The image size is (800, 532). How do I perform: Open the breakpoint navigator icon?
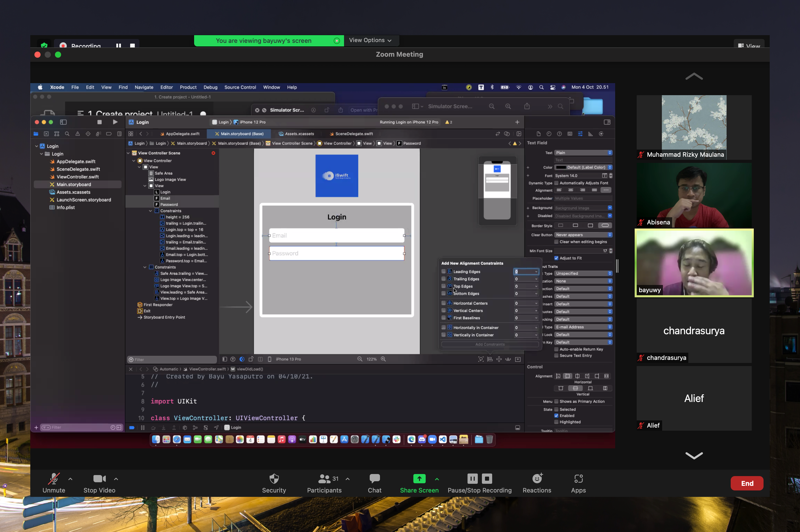coord(109,134)
